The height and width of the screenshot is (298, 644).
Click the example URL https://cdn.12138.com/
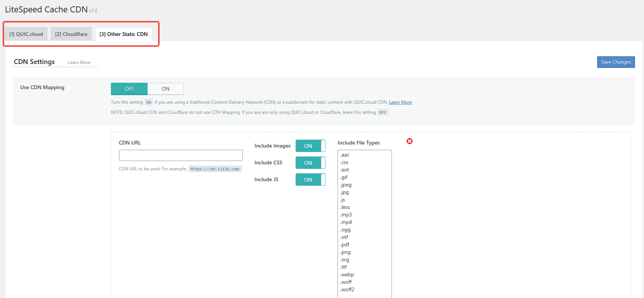point(215,169)
